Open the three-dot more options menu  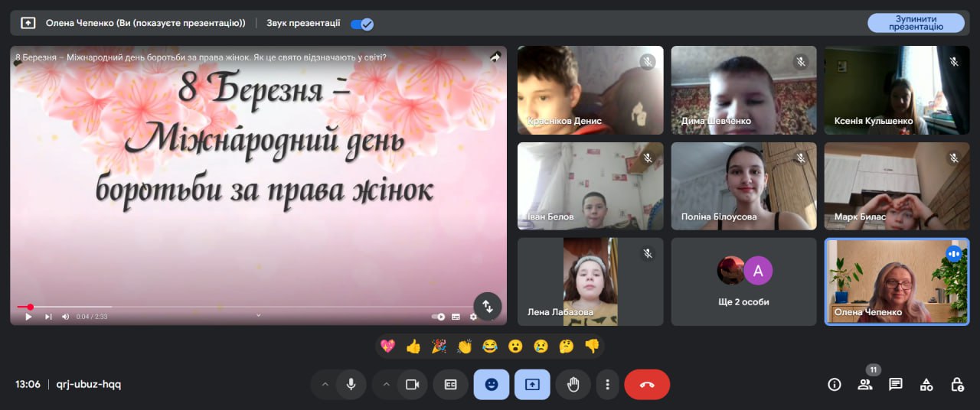pyautogui.click(x=607, y=385)
